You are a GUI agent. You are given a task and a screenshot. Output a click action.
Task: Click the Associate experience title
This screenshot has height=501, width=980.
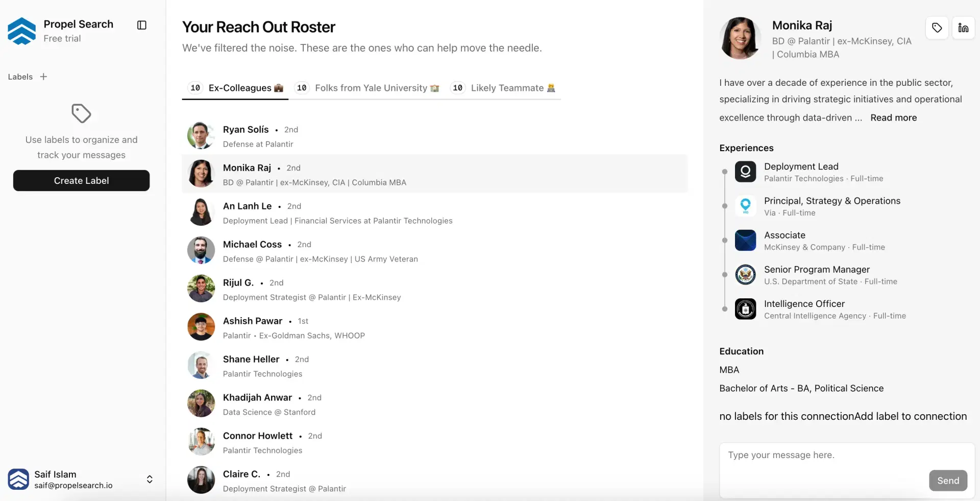coord(785,235)
